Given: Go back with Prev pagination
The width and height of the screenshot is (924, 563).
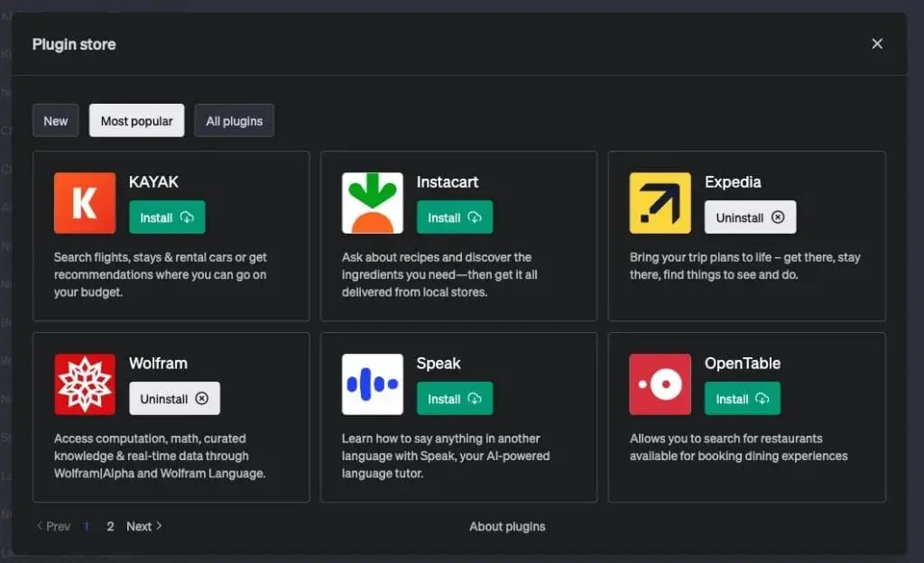Looking at the screenshot, I should (x=53, y=526).
